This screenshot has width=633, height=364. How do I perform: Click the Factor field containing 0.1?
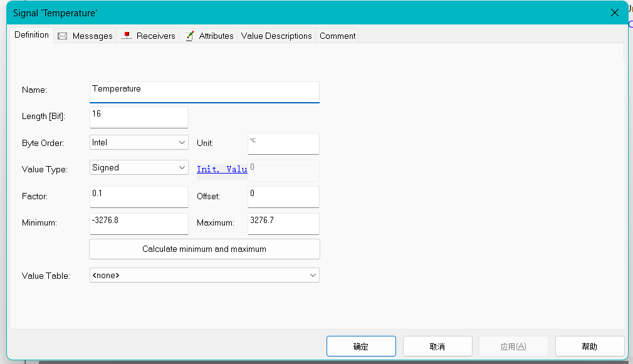pyautogui.click(x=139, y=196)
